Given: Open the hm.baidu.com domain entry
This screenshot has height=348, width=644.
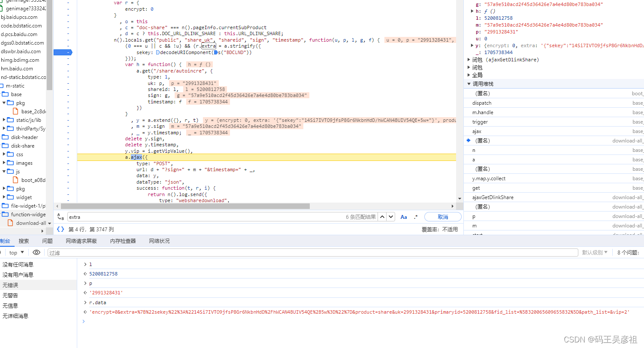Looking at the screenshot, I should pyautogui.click(x=17, y=69).
